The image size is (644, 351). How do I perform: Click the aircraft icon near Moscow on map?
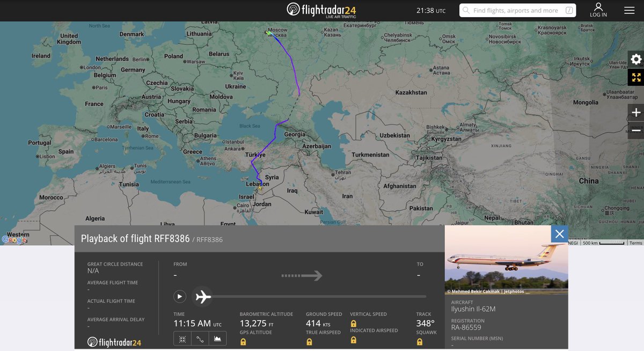click(269, 33)
